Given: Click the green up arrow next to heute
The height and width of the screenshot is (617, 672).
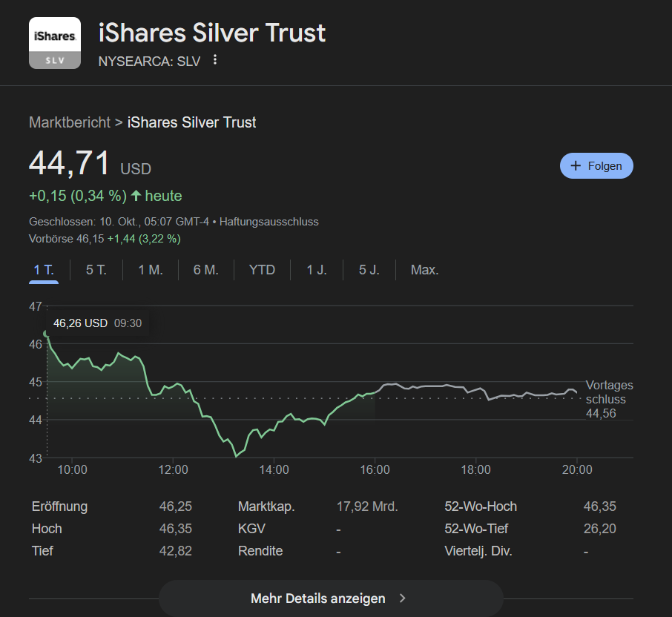Looking at the screenshot, I should pyautogui.click(x=136, y=196).
